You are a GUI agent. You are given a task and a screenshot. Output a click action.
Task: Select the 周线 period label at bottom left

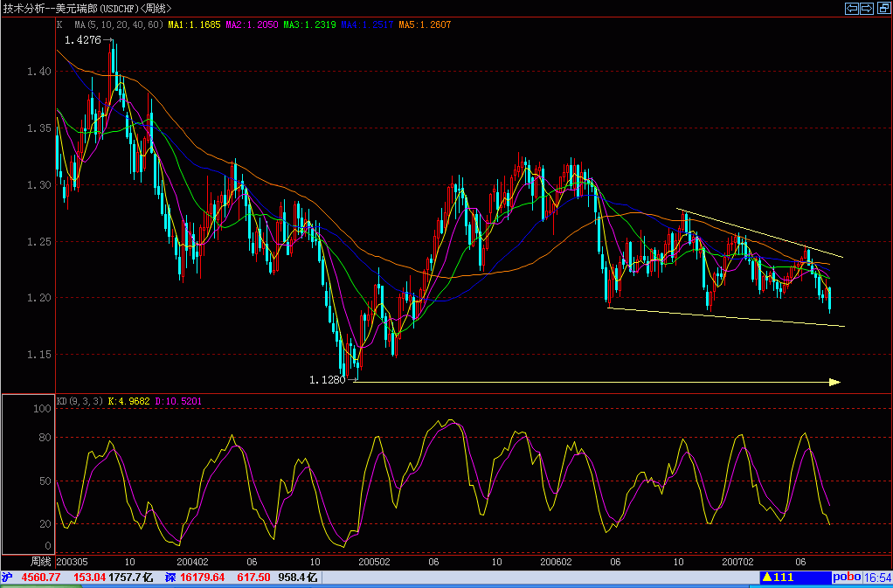click(41, 561)
